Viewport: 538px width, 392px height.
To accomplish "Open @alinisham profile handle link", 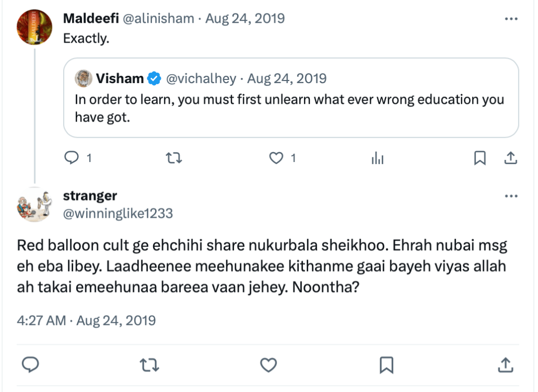I will click(158, 19).
